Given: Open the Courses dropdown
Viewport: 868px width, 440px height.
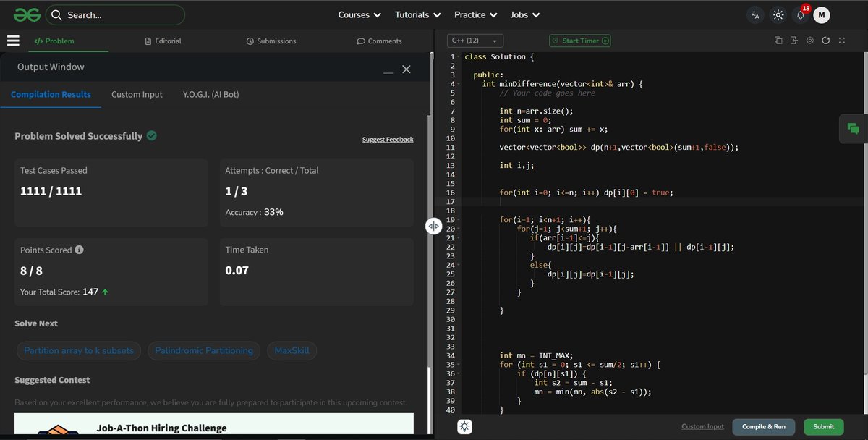Looking at the screenshot, I should [359, 14].
